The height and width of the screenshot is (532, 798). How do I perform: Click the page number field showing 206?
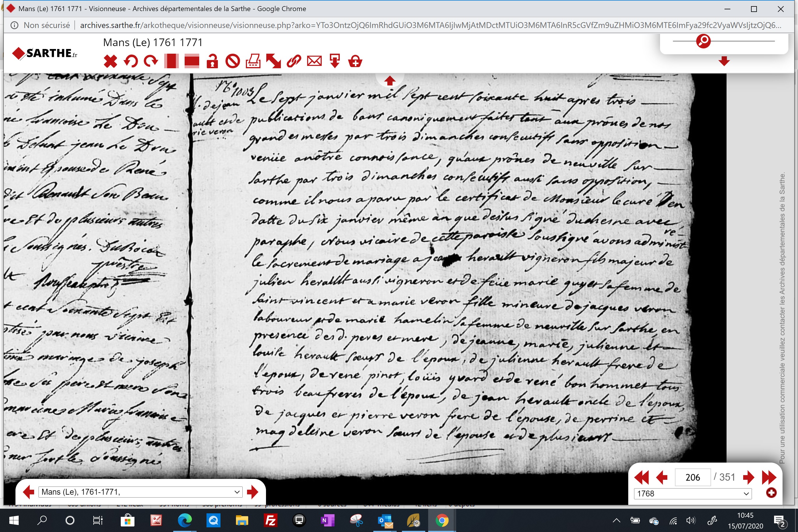pos(693,477)
